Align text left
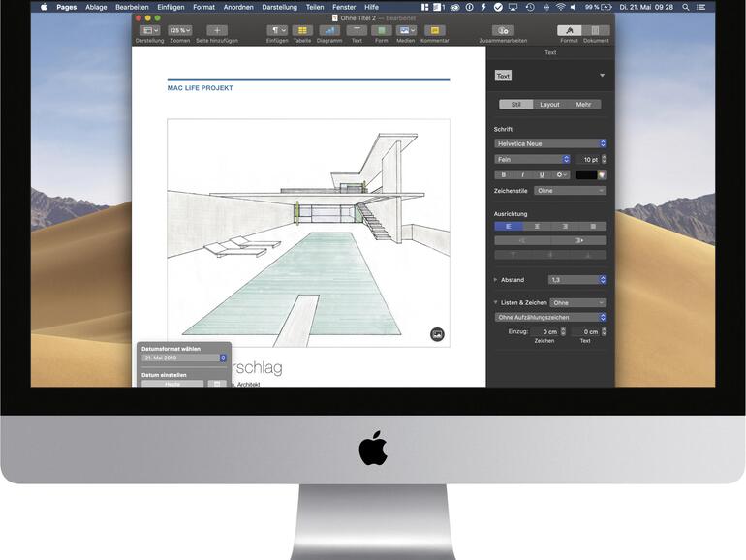The image size is (746, 560). (508, 227)
